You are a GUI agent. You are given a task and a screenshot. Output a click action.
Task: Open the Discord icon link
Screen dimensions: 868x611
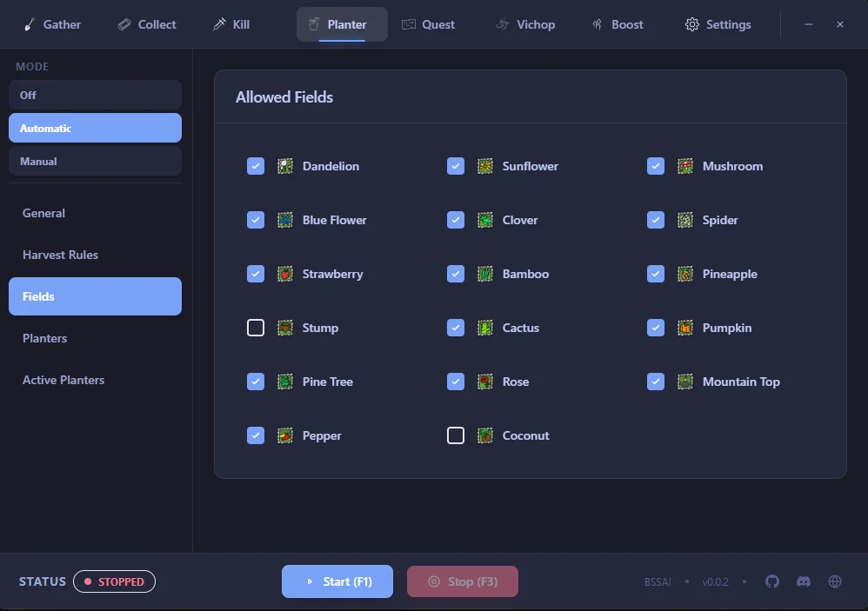[x=804, y=581]
